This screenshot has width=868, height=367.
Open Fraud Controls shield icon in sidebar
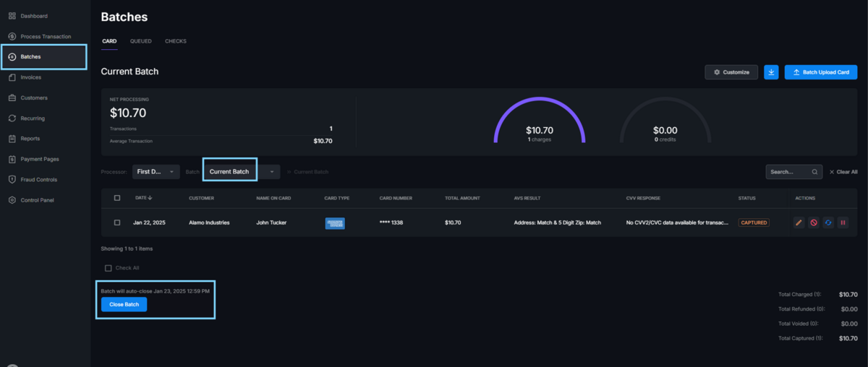pyautogui.click(x=12, y=179)
